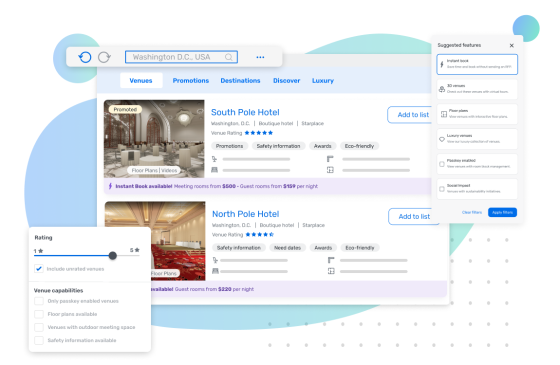Screen dimensions: 560x365
Task: Click the Apply filters button
Action: (502, 212)
